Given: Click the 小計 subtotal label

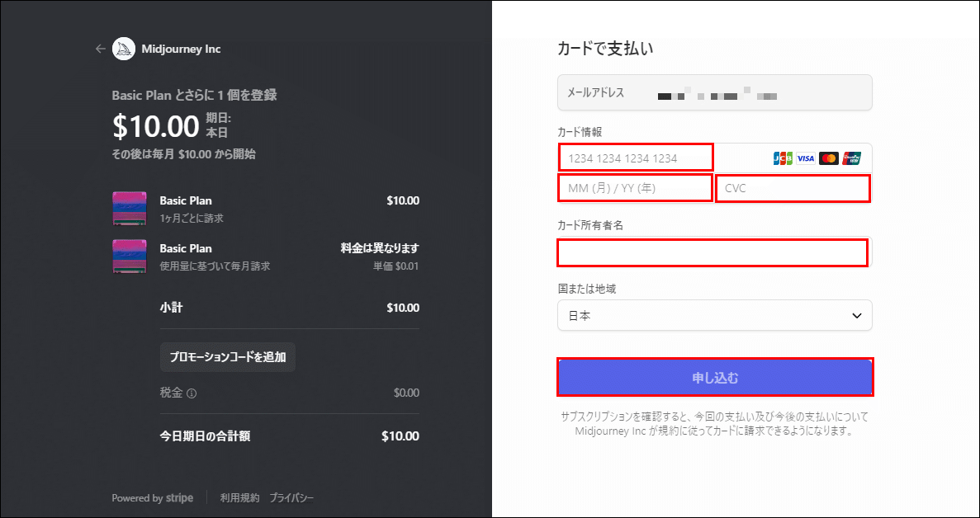Looking at the screenshot, I should click(x=171, y=308).
